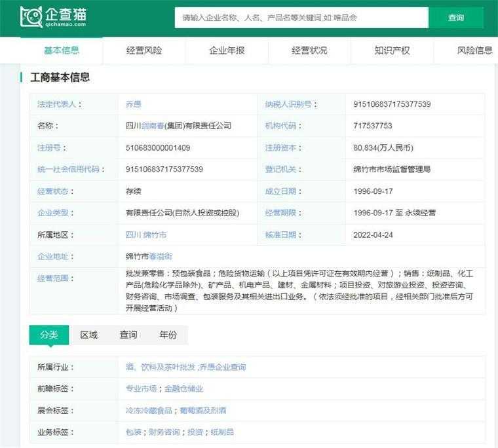Open the 酒、饮料及茶叶批发 industry link
This screenshot has width=498, height=448.
tap(160, 367)
